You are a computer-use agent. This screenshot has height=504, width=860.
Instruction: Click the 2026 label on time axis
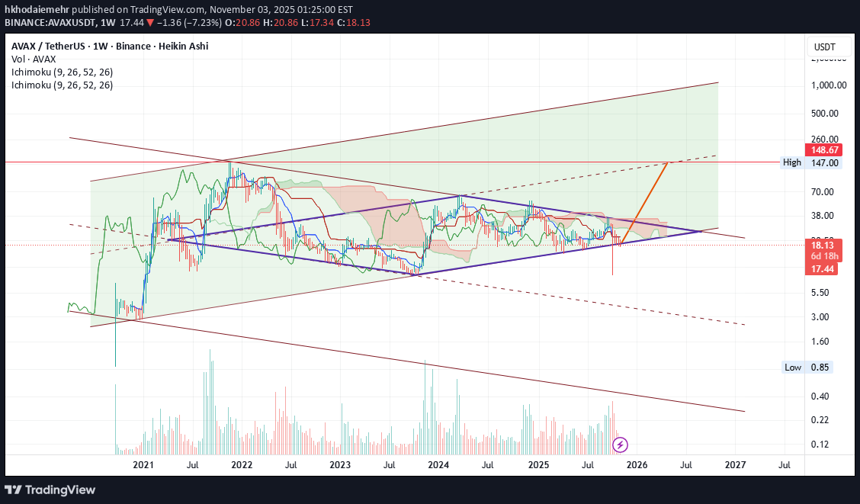click(637, 464)
